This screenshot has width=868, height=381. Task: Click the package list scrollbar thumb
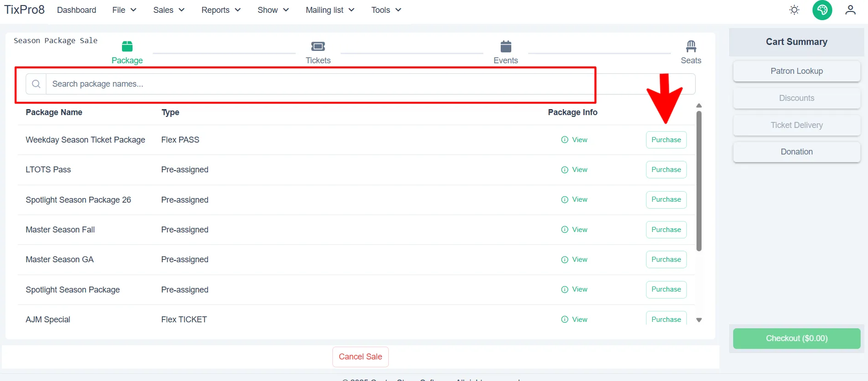pyautogui.click(x=699, y=181)
